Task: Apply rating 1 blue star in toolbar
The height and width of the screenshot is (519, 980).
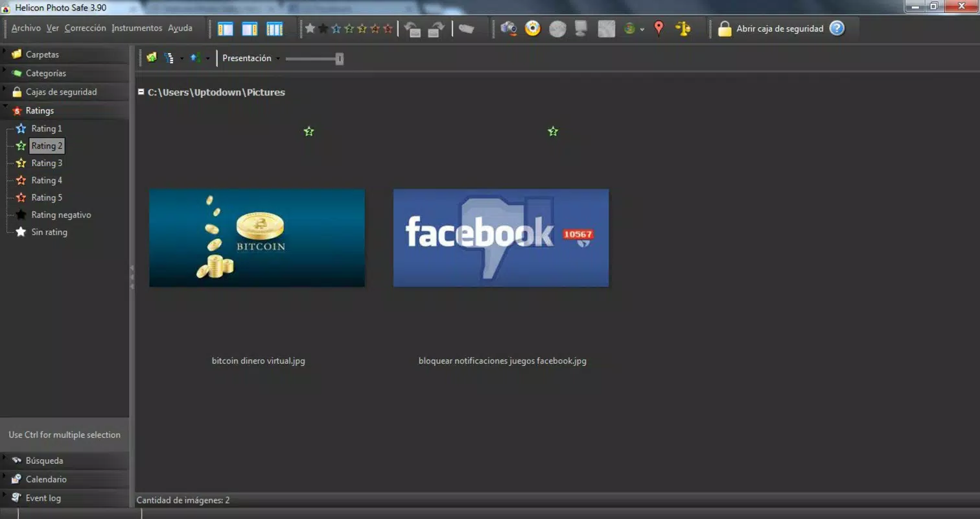Action: click(336, 29)
